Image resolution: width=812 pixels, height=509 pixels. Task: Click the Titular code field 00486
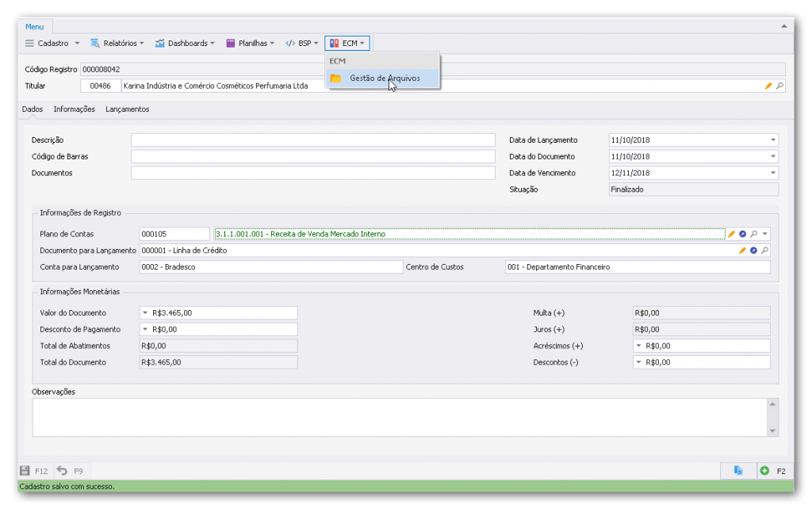(101, 86)
